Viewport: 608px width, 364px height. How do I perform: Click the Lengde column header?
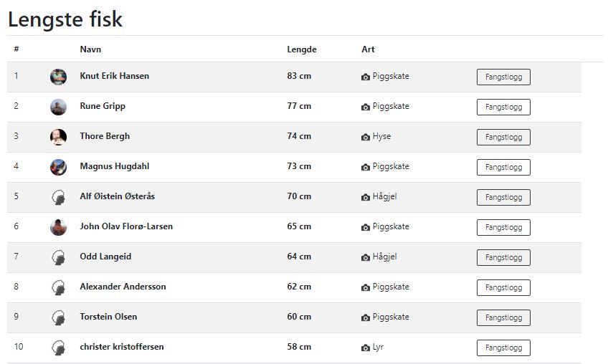point(302,49)
